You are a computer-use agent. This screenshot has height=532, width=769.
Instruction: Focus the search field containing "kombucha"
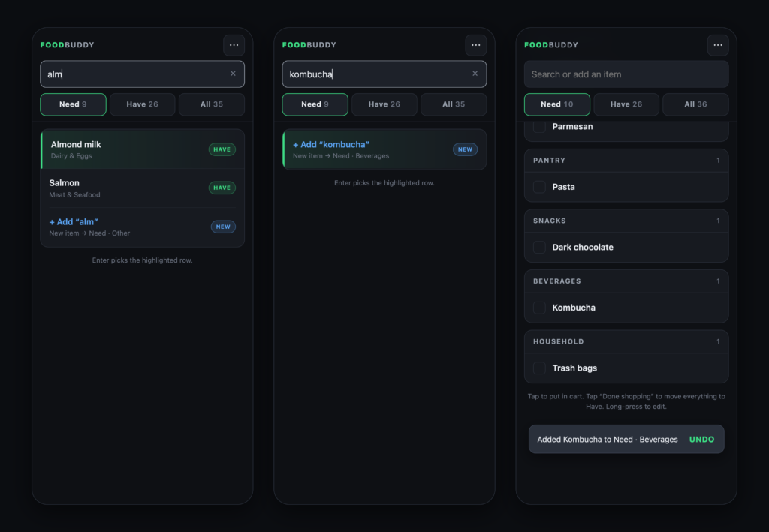384,74
